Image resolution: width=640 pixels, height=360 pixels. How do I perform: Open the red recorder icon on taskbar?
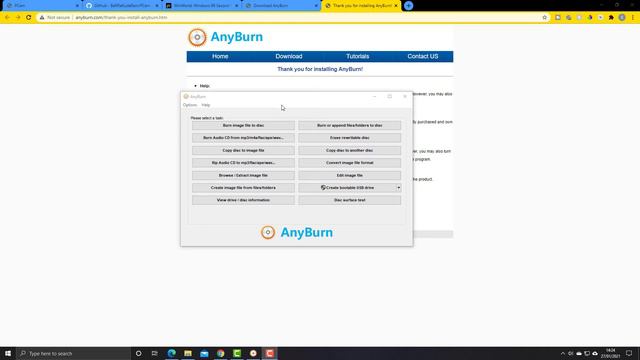(269, 353)
